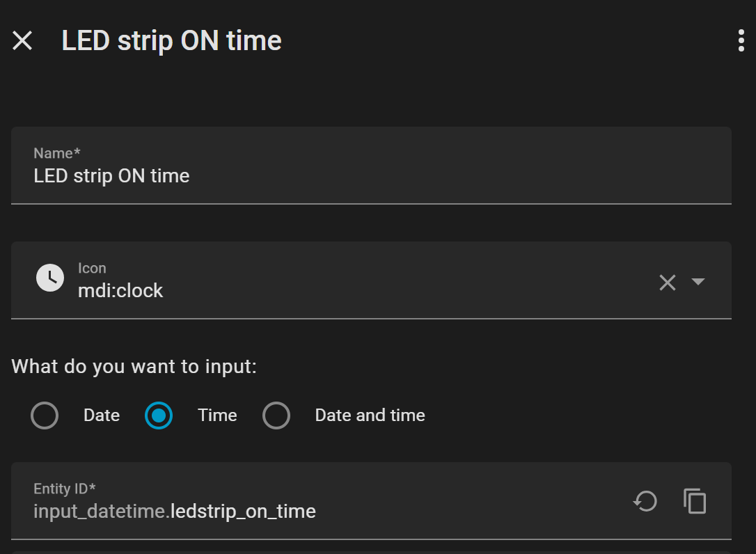Image resolution: width=756 pixels, height=554 pixels.
Task: Click the "Name*" field label
Action: pos(57,153)
